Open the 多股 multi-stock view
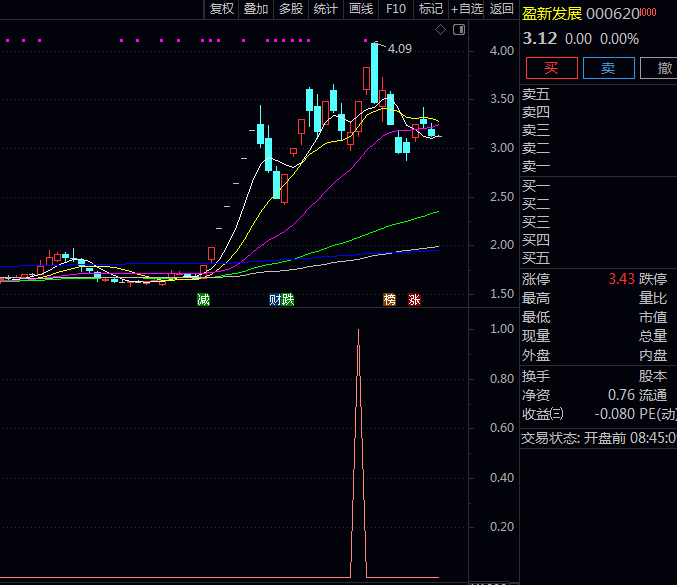Image resolution: width=677 pixels, height=585 pixels. point(291,9)
